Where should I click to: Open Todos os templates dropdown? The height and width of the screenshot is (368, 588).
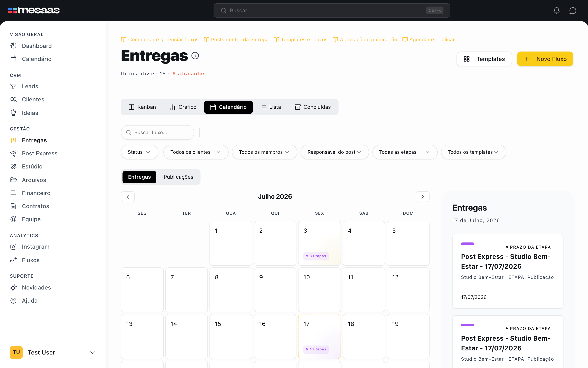[x=473, y=152]
